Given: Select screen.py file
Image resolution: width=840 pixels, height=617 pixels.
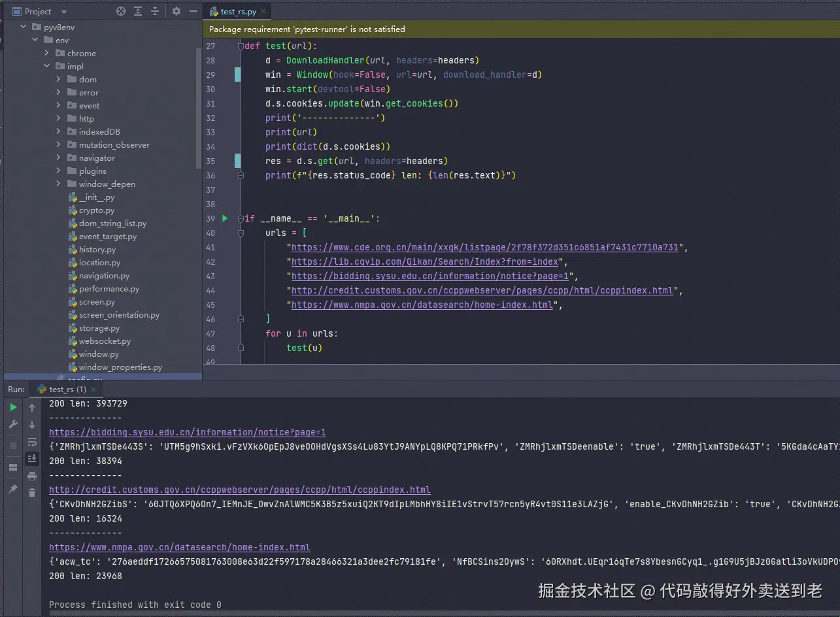Looking at the screenshot, I should coord(97,301).
